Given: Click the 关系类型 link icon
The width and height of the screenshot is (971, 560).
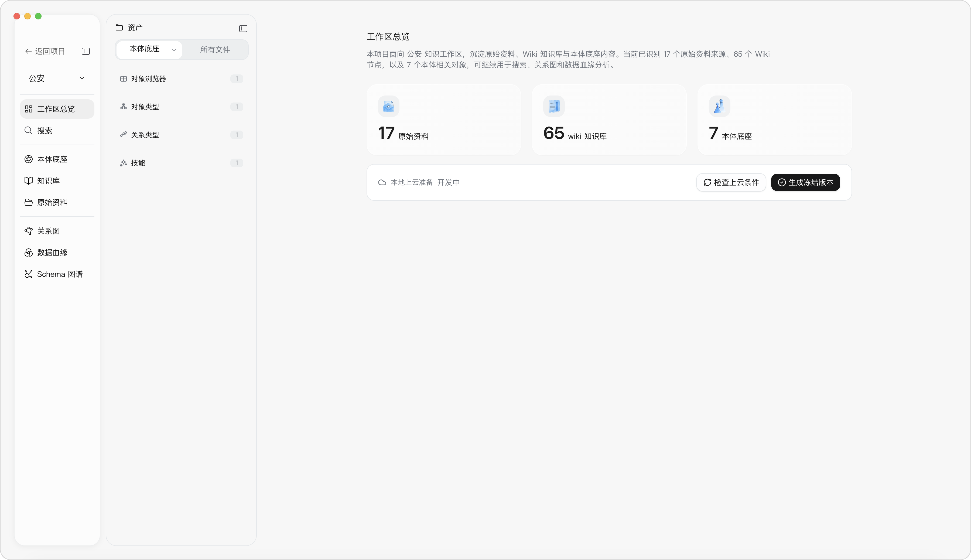Looking at the screenshot, I should coord(124,135).
